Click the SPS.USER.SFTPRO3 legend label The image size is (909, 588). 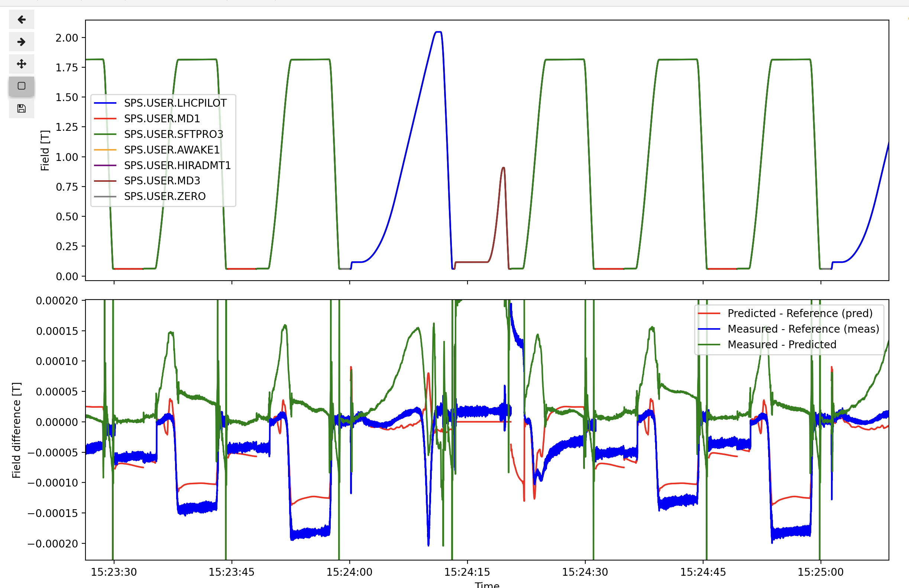(x=173, y=135)
